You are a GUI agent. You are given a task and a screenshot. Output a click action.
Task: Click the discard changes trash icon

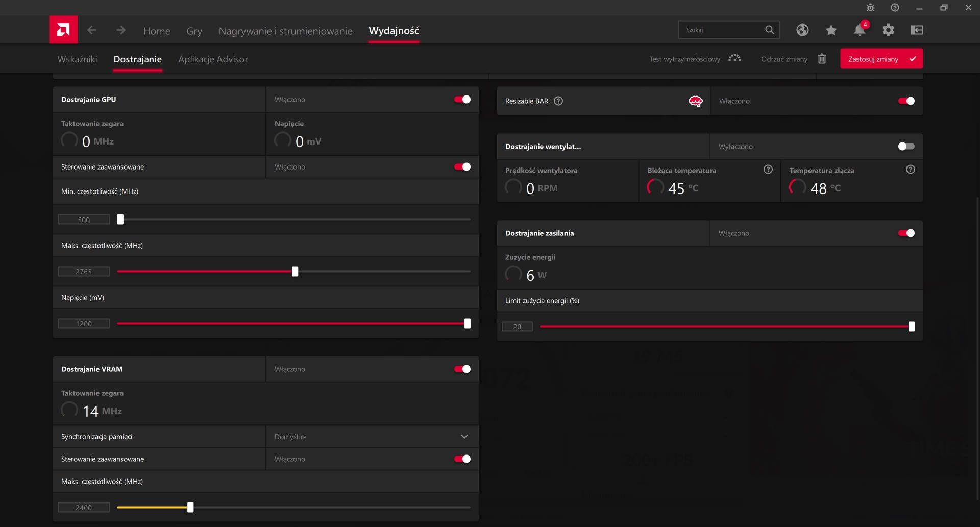pyautogui.click(x=822, y=59)
